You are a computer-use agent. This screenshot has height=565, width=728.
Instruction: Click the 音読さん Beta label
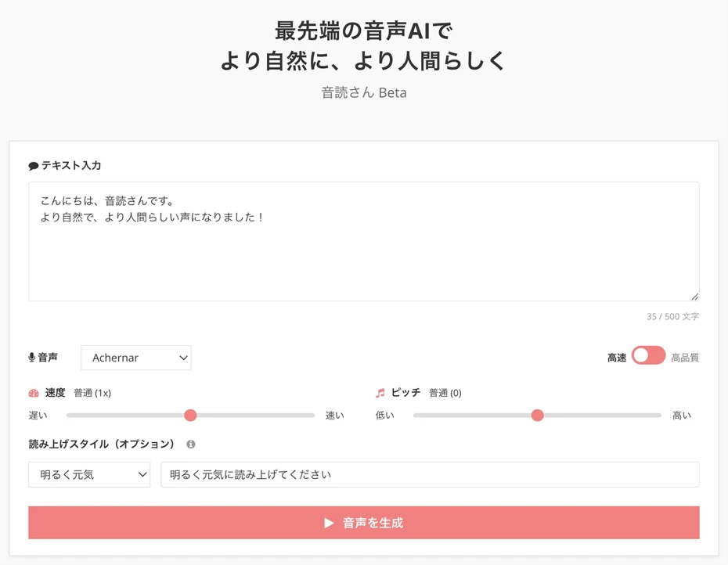(x=363, y=92)
